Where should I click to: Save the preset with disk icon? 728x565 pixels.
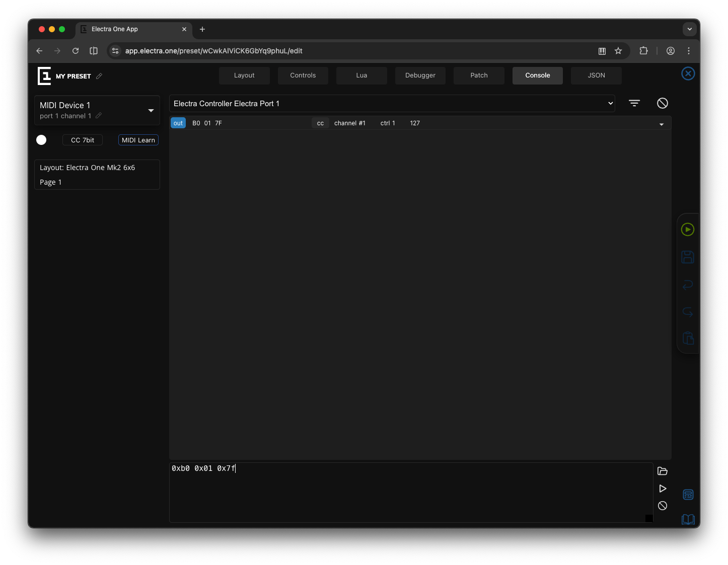[687, 257]
